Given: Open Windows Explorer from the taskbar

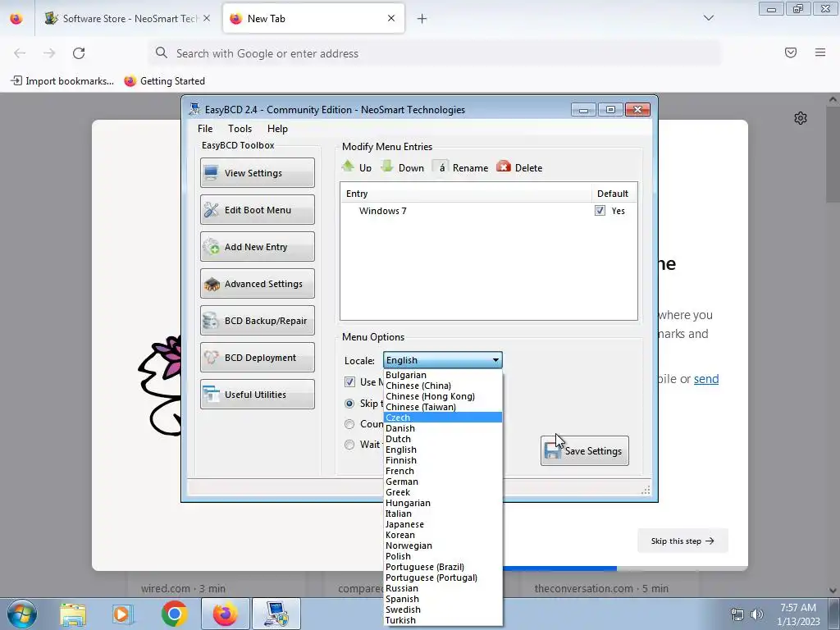Looking at the screenshot, I should [x=73, y=614].
